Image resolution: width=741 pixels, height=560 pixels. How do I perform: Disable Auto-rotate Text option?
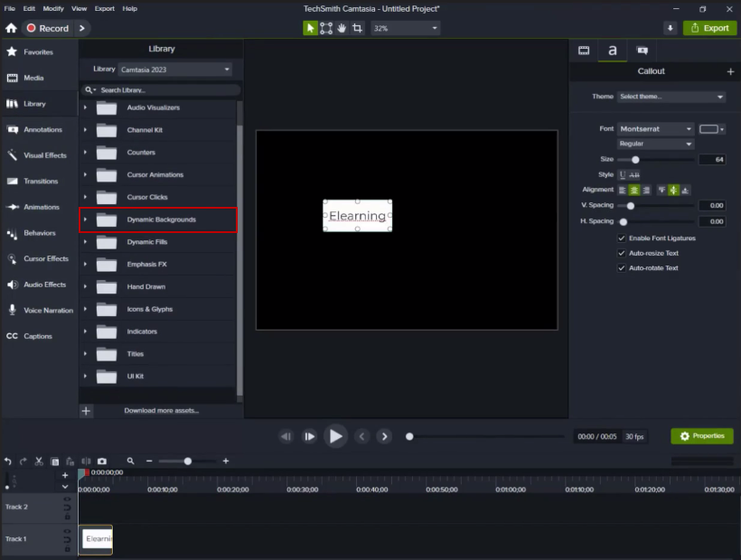tap(622, 268)
